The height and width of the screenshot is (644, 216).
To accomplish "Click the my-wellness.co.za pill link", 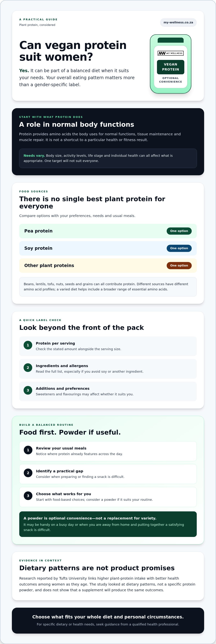I will coord(178,22).
